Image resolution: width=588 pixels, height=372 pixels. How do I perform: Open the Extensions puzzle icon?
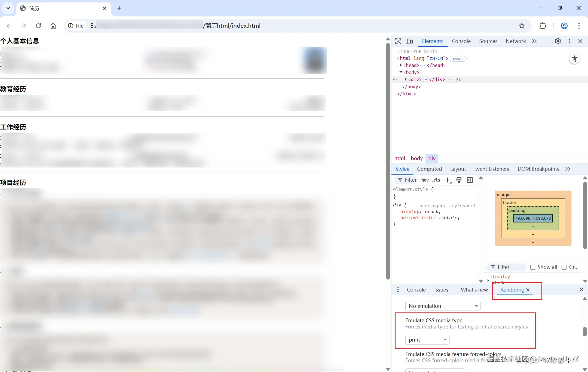click(x=543, y=26)
